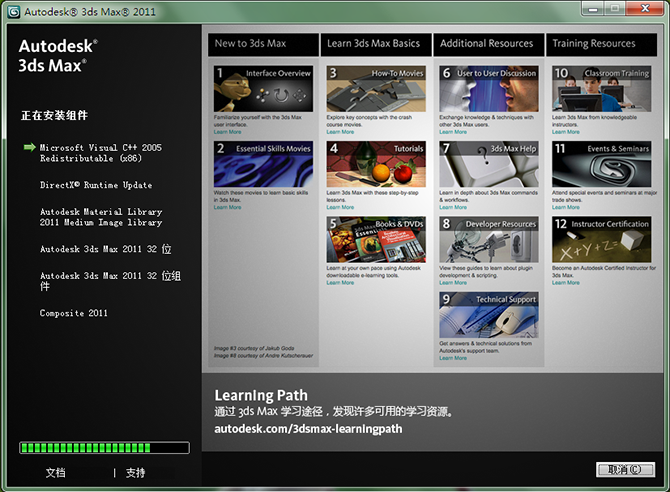Image resolution: width=670 pixels, height=492 pixels.
Task: Open User to User Discussion tile
Action: [489, 88]
